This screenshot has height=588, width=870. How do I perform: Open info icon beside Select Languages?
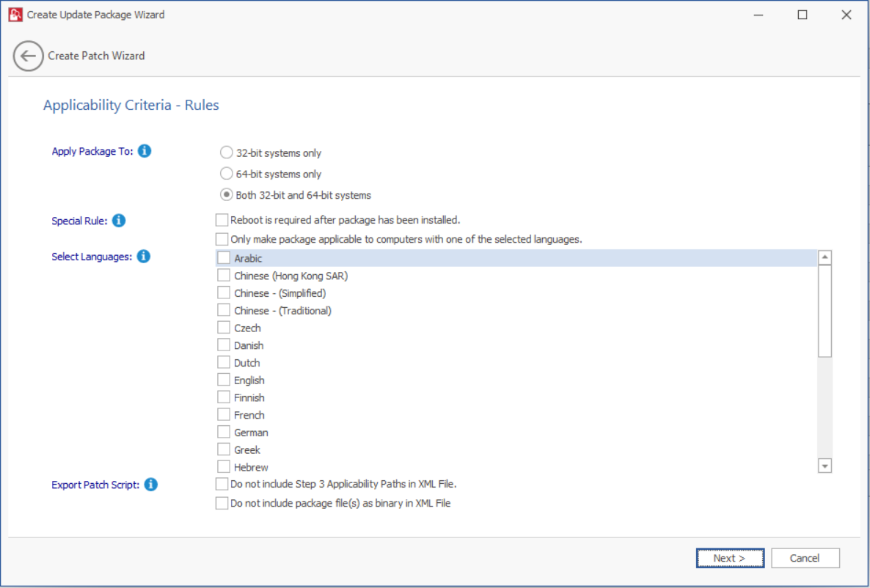[x=144, y=257]
